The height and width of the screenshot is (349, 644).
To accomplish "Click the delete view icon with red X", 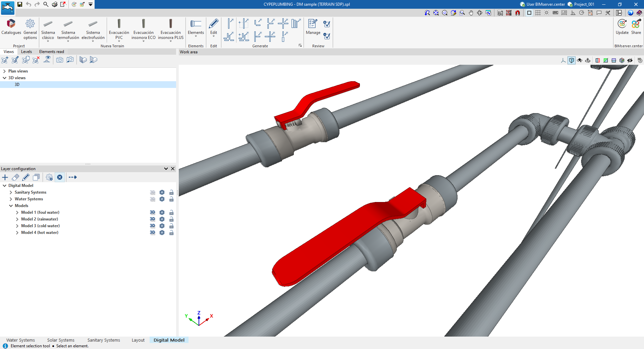I will 36,60.
